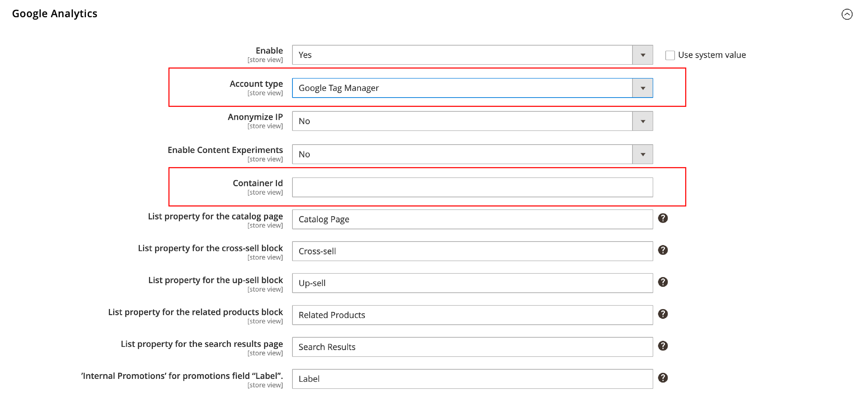Tick the Use system value checkbox
The width and height of the screenshot is (868, 399).
670,55
